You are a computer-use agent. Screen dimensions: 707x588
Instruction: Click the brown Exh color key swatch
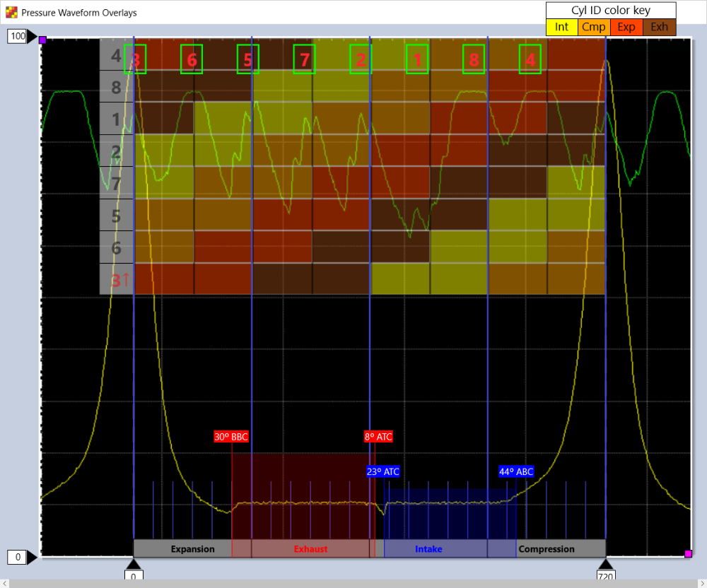[659, 28]
